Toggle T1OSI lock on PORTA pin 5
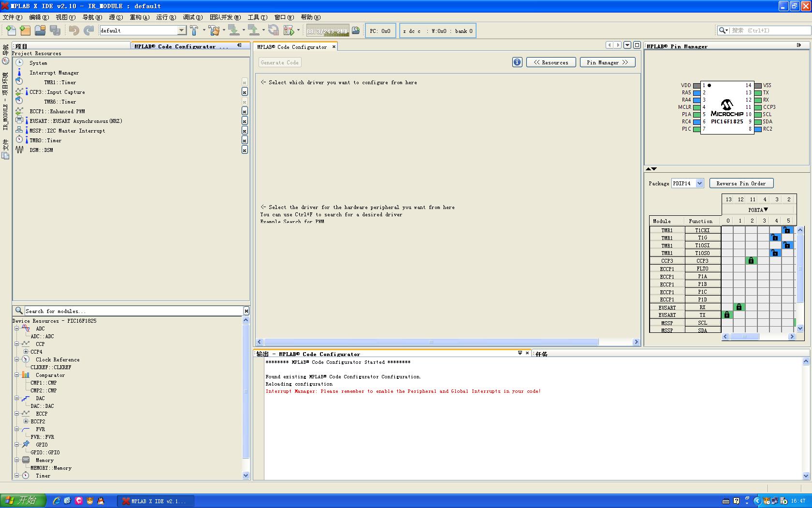 787,245
